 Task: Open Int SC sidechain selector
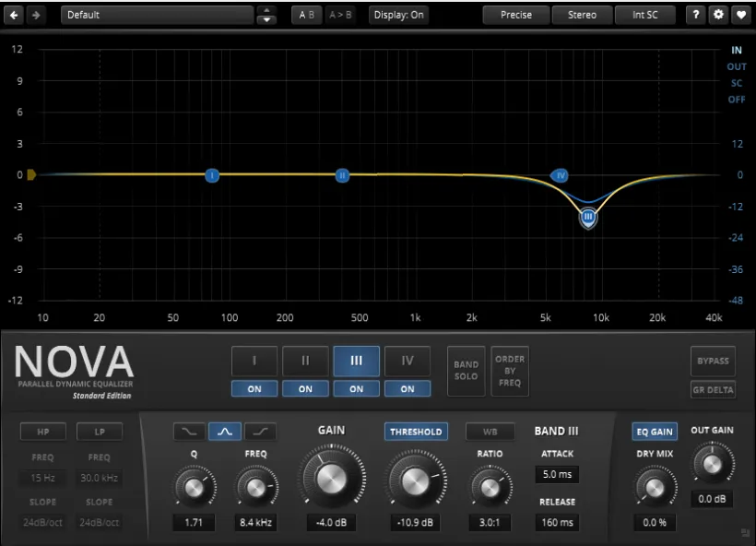(x=645, y=15)
